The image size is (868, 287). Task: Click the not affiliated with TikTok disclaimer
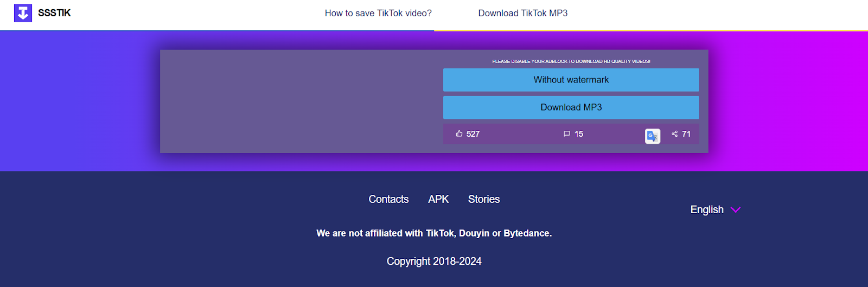(x=434, y=233)
